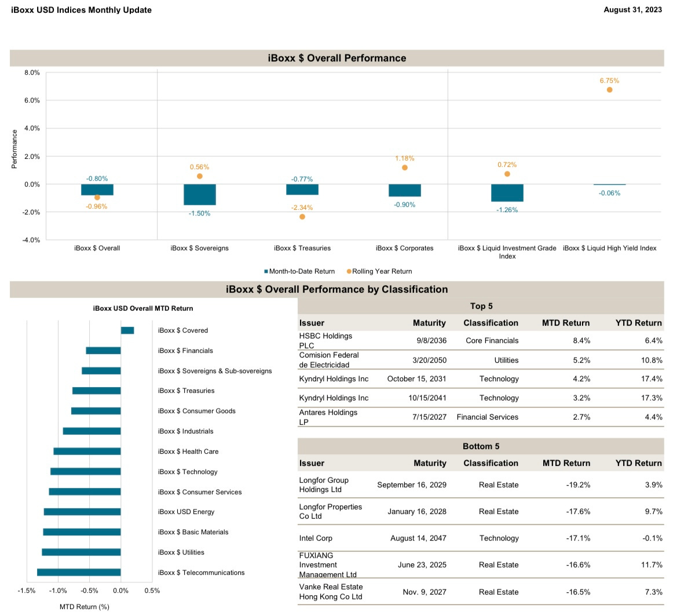
Task: Click the -1.26% Liquid Investment Grade label
Action: click(507, 210)
